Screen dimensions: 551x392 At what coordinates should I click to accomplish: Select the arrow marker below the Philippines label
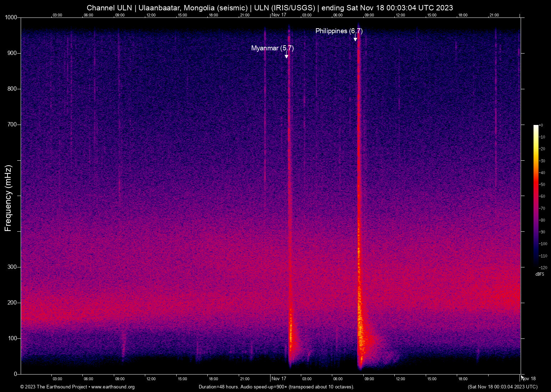[x=355, y=38]
